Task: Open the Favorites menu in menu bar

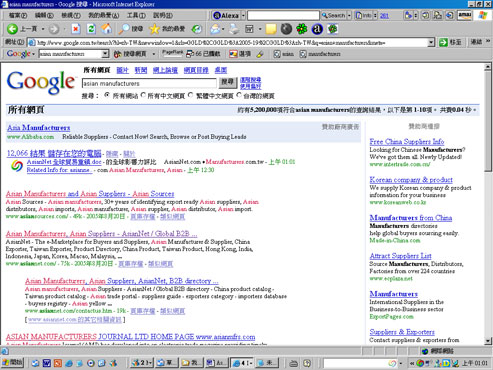Action: [x=103, y=15]
